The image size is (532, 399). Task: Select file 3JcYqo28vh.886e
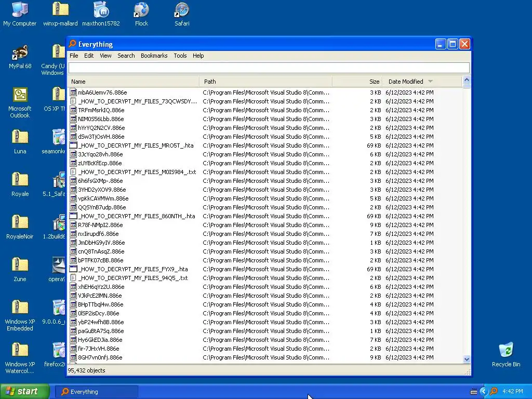tap(100, 154)
